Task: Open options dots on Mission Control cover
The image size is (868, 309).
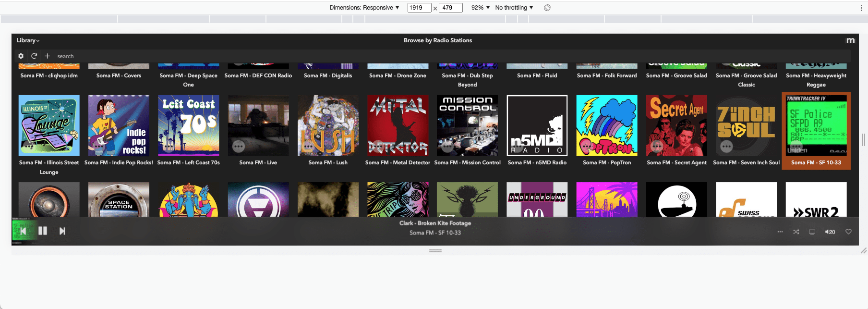Action: 447,146
